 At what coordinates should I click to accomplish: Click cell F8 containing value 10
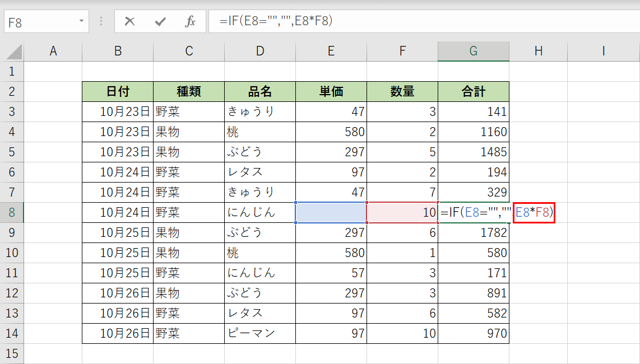[x=402, y=212]
